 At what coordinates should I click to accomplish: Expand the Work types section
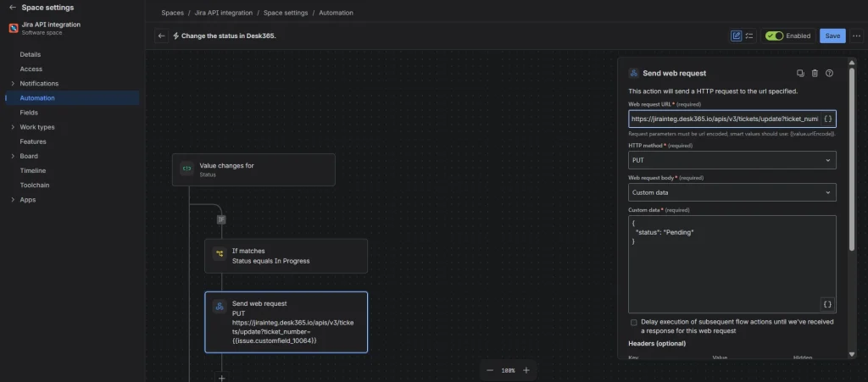click(13, 127)
